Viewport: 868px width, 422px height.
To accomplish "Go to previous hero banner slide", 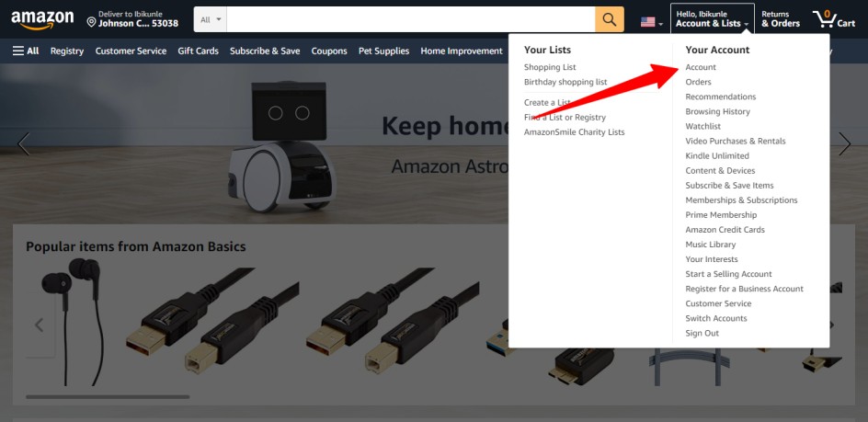I will [x=23, y=144].
